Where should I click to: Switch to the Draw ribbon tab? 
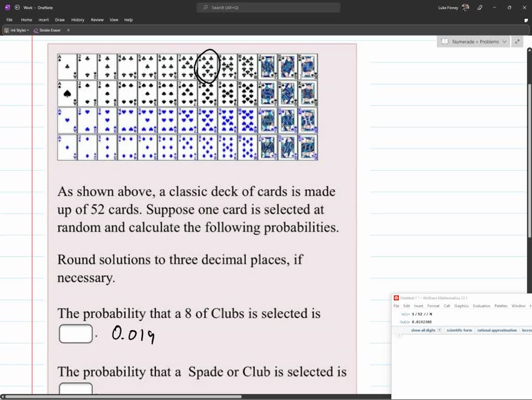60,19
